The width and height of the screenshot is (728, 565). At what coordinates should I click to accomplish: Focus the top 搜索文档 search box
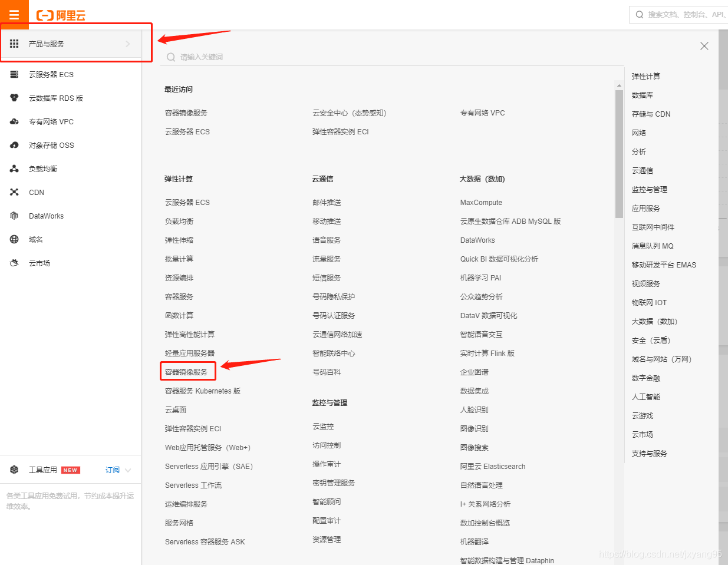[x=678, y=15]
